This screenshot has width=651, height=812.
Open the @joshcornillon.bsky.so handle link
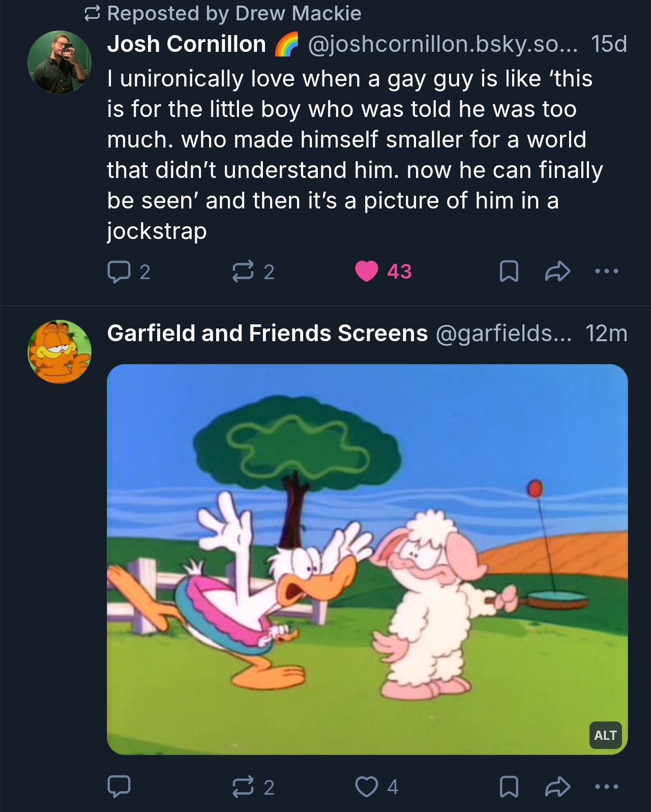pos(443,44)
